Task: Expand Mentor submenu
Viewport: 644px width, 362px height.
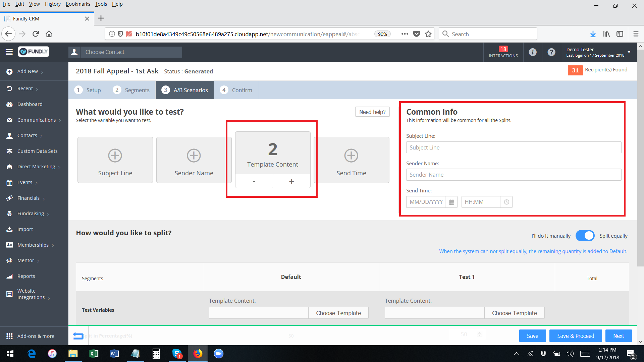Action: pyautogui.click(x=39, y=261)
